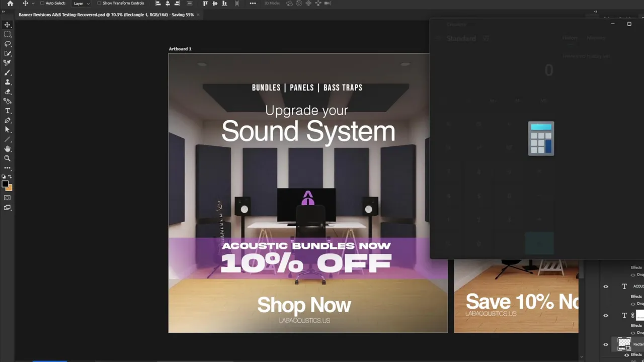Viewport: 644px width, 362px height.
Task: Click the down arrow of canvas scrollbar
Action: coord(582,357)
